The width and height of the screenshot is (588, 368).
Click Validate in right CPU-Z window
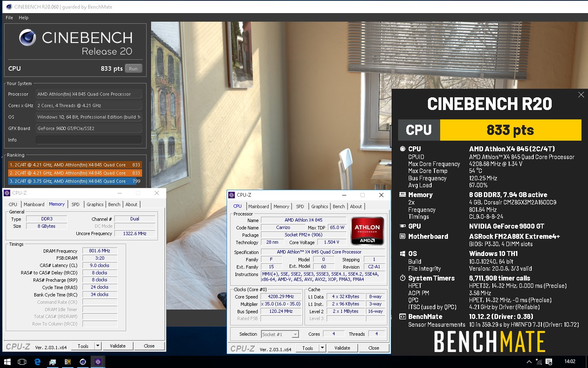342,348
